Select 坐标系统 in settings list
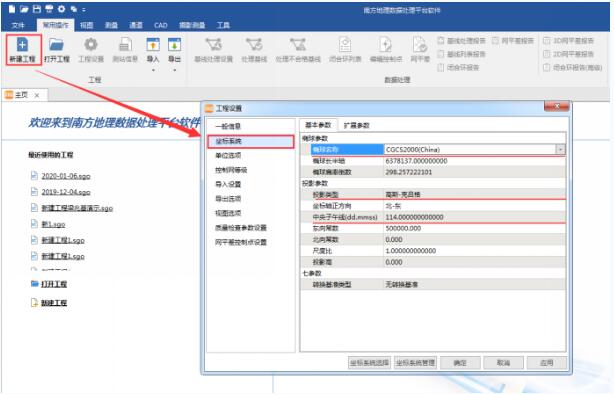614x394 pixels. pyautogui.click(x=251, y=141)
